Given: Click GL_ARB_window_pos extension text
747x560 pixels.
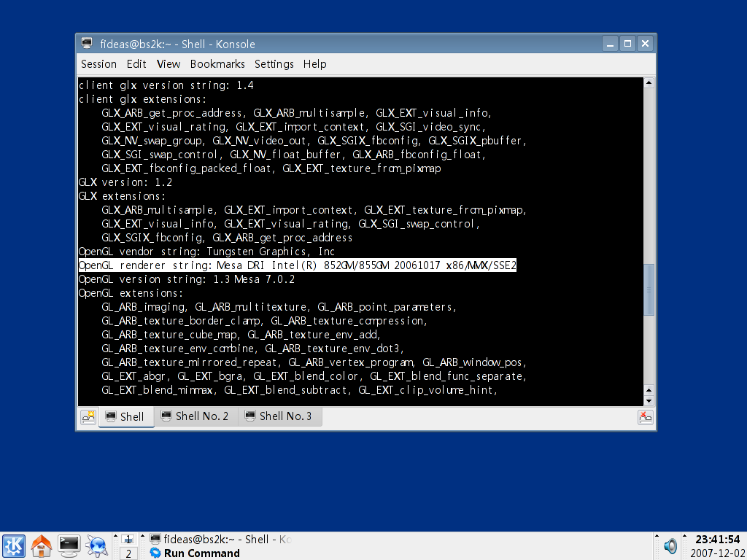Looking at the screenshot, I should point(472,362).
